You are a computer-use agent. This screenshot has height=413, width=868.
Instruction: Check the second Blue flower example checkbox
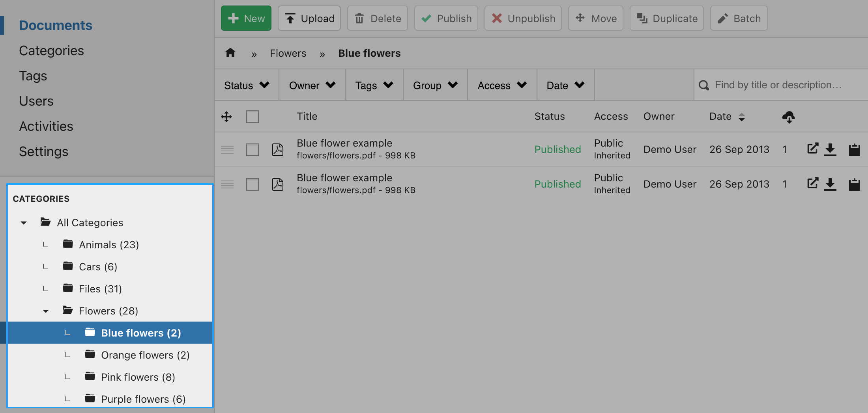tap(253, 184)
